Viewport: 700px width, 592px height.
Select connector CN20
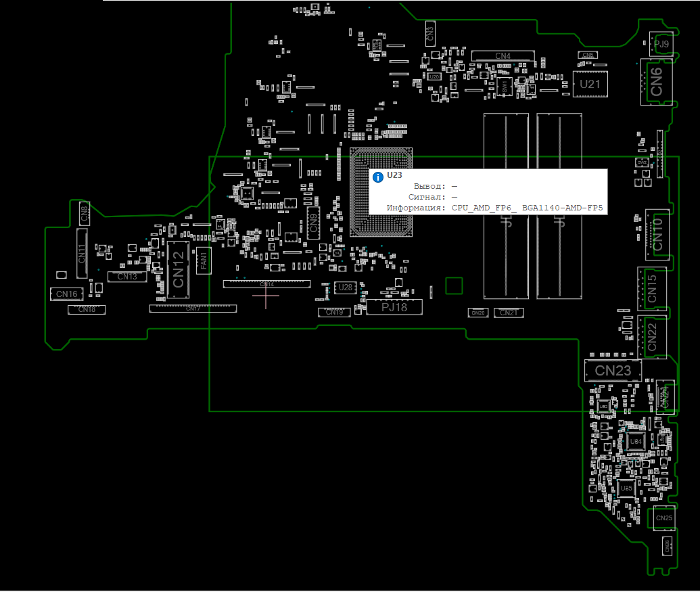coord(478,313)
